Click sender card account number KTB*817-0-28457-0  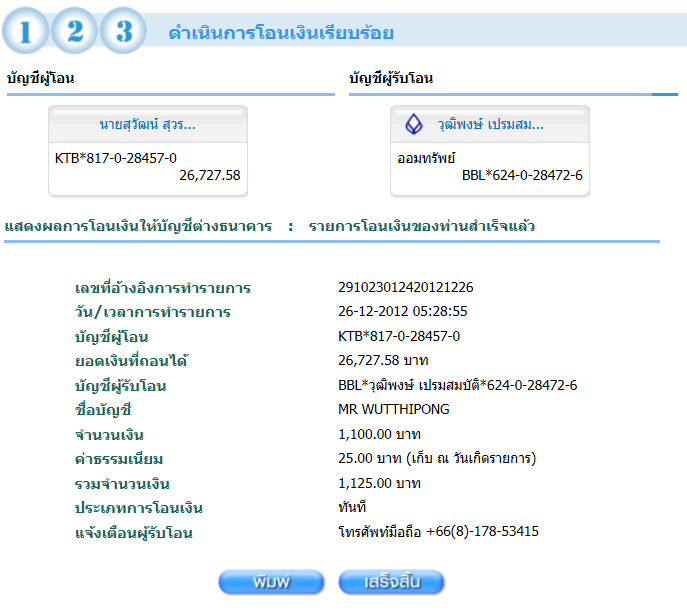(116, 158)
